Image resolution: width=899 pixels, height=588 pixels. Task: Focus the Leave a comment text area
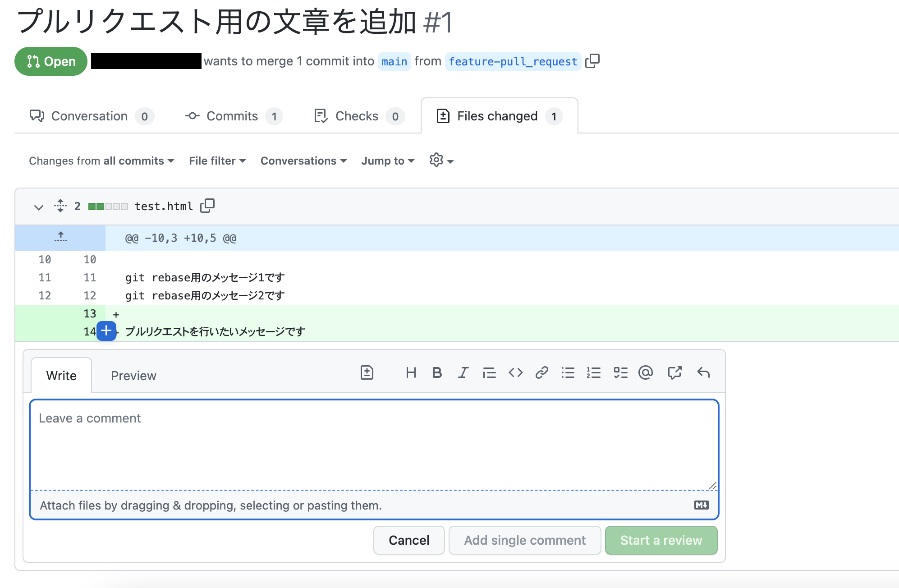[x=374, y=445]
